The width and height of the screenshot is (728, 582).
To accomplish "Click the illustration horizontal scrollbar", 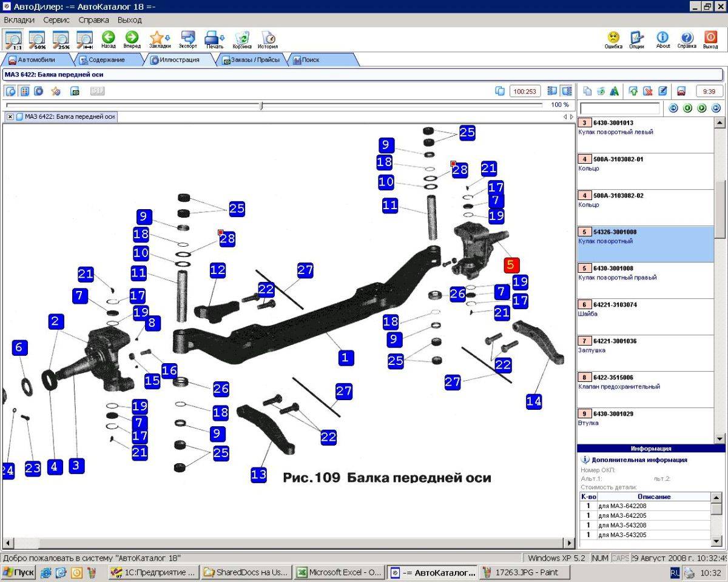I will point(289,543).
